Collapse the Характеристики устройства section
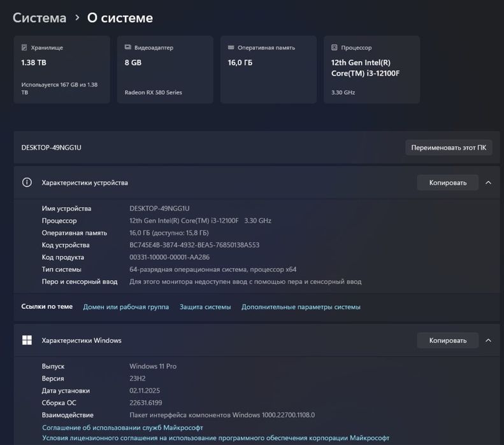 488,182
